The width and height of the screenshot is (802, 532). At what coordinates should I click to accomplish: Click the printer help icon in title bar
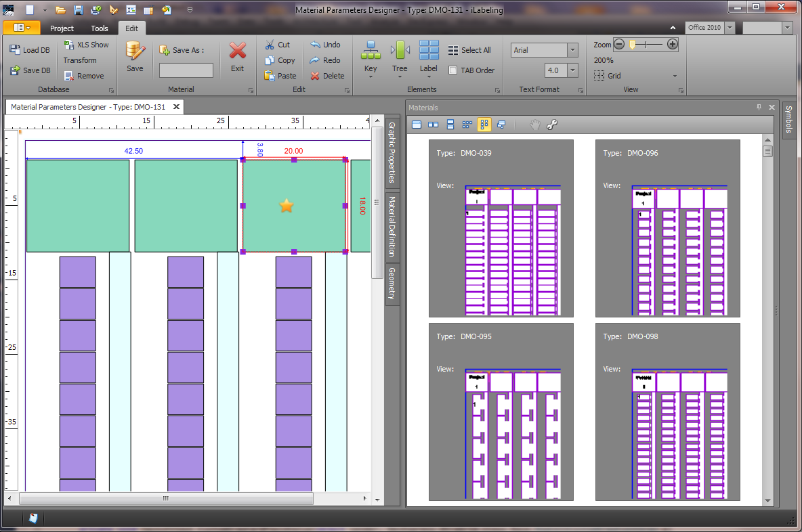96,9
